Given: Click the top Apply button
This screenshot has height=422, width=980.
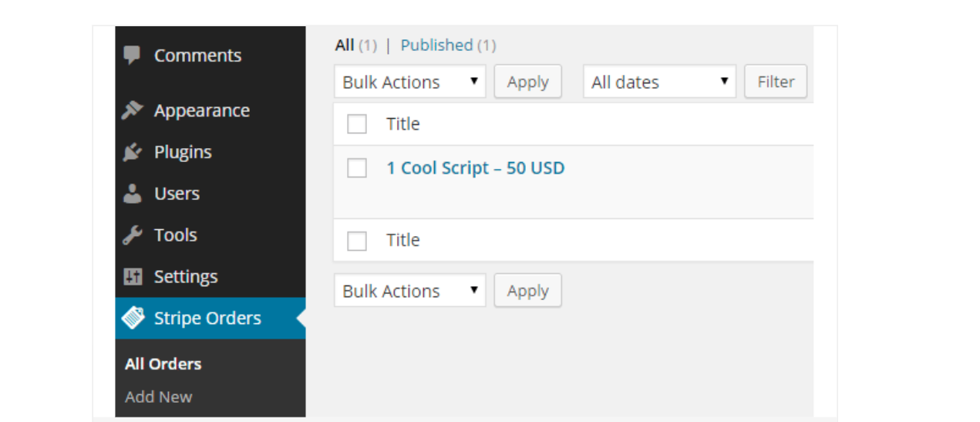Looking at the screenshot, I should click(x=527, y=82).
